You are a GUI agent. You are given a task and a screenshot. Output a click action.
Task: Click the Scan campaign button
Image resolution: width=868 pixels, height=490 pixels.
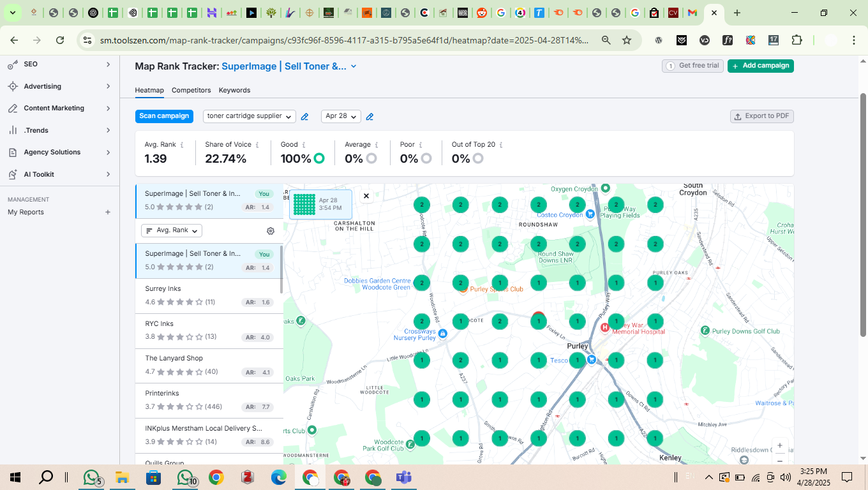point(164,116)
